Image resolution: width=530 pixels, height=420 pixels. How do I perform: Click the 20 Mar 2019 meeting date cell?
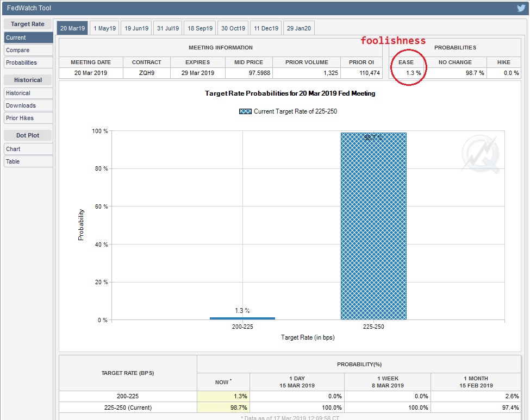click(91, 73)
